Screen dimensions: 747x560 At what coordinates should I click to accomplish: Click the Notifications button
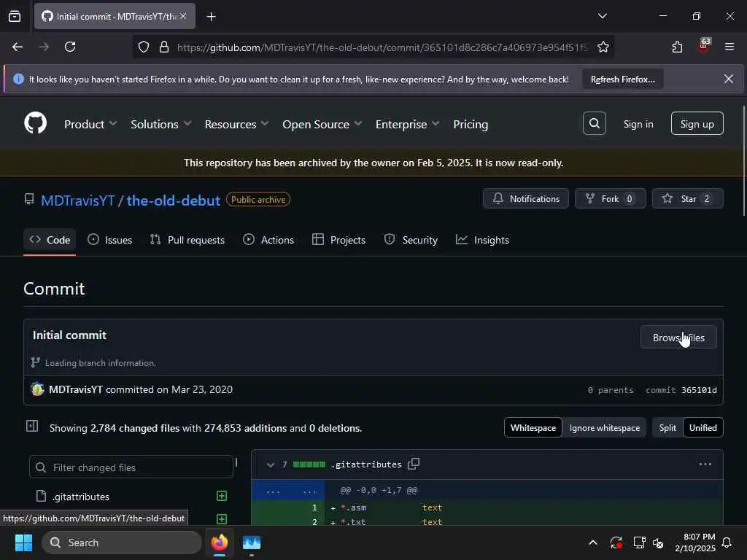click(x=525, y=198)
